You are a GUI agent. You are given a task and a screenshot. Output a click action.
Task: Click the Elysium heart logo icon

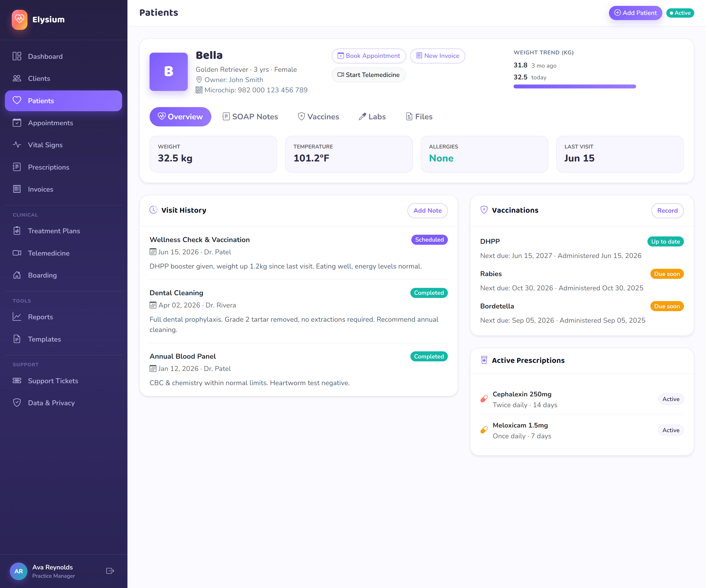tap(20, 20)
